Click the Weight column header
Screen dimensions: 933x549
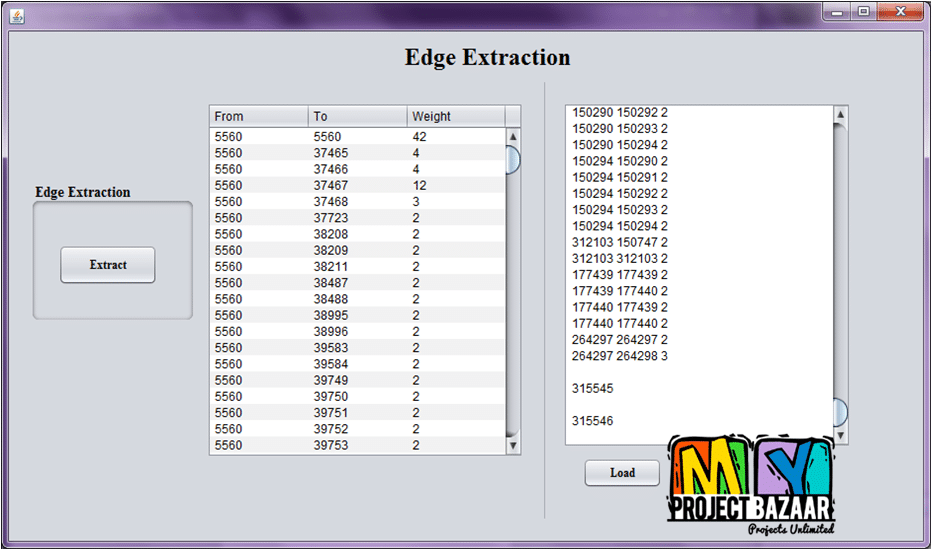point(455,116)
